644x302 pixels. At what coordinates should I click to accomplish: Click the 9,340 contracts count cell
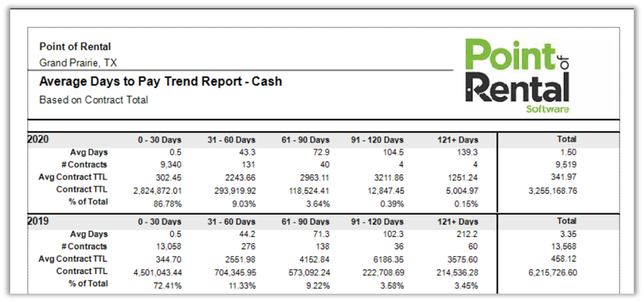pos(170,165)
